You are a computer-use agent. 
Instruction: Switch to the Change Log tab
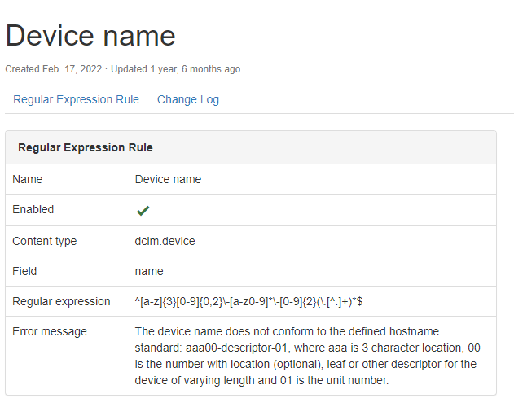point(187,99)
